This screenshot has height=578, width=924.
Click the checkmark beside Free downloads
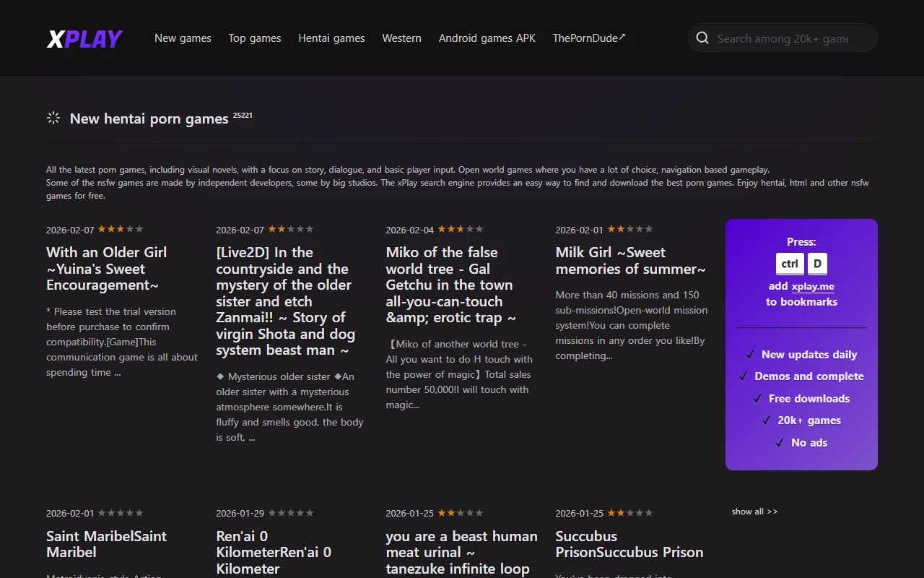pos(757,398)
